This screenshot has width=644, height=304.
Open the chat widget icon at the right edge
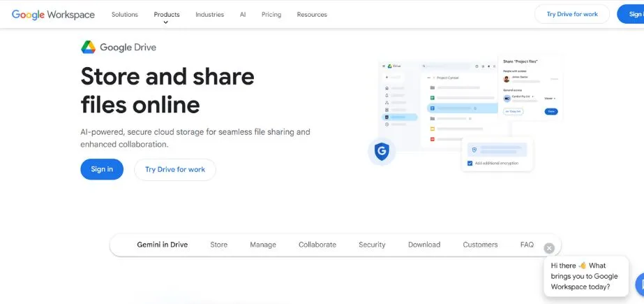coord(640,284)
